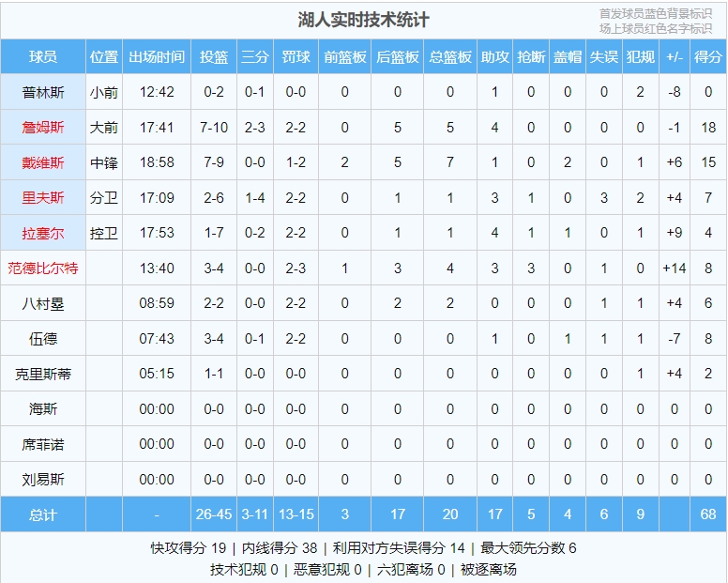Select player name 伍德
Viewport: 728px width, 583px height.
[43, 339]
